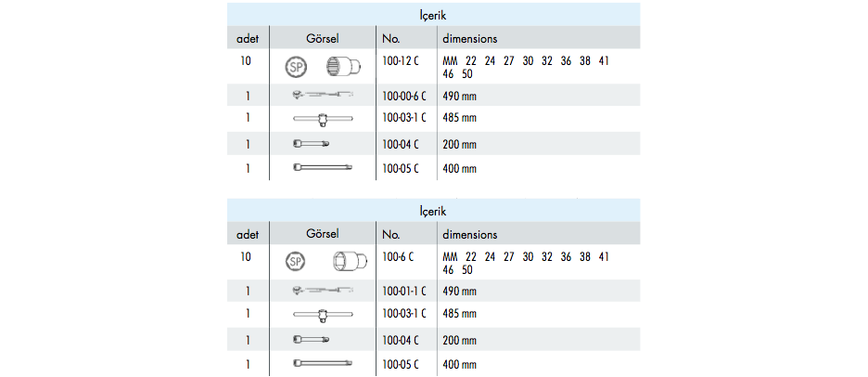Click the 490 mm cell in first table
This screenshot has height=377, width=868.
[459, 97]
